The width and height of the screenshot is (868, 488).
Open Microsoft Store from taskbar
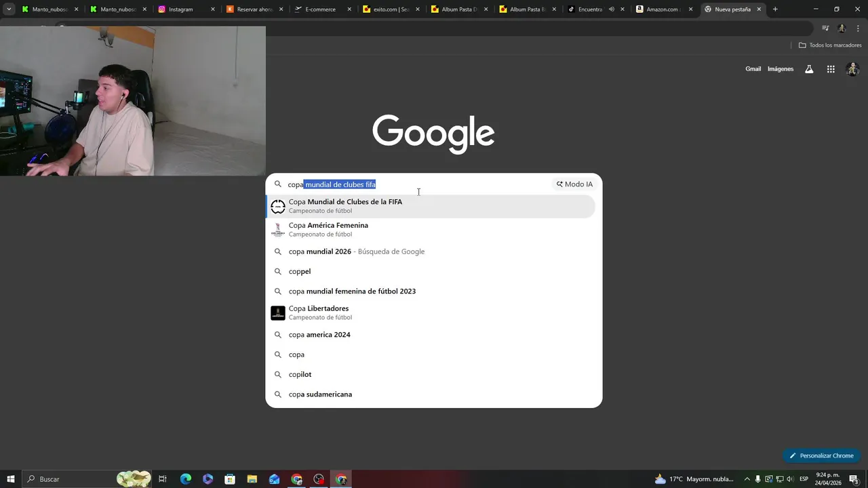tap(230, 479)
